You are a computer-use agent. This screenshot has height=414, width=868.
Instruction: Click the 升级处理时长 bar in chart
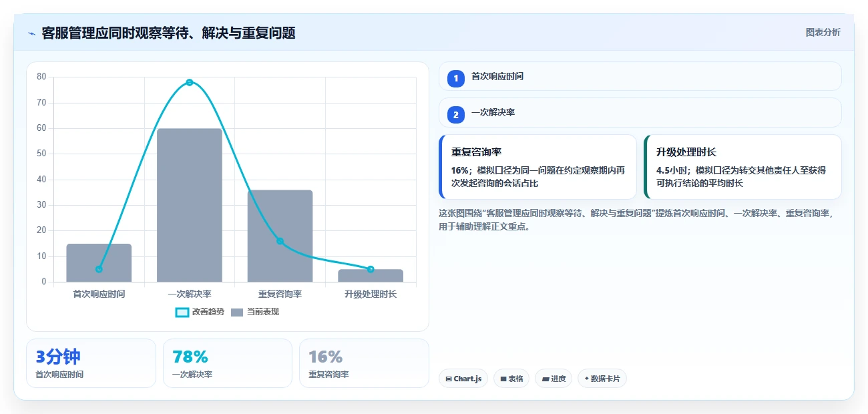pos(371,275)
